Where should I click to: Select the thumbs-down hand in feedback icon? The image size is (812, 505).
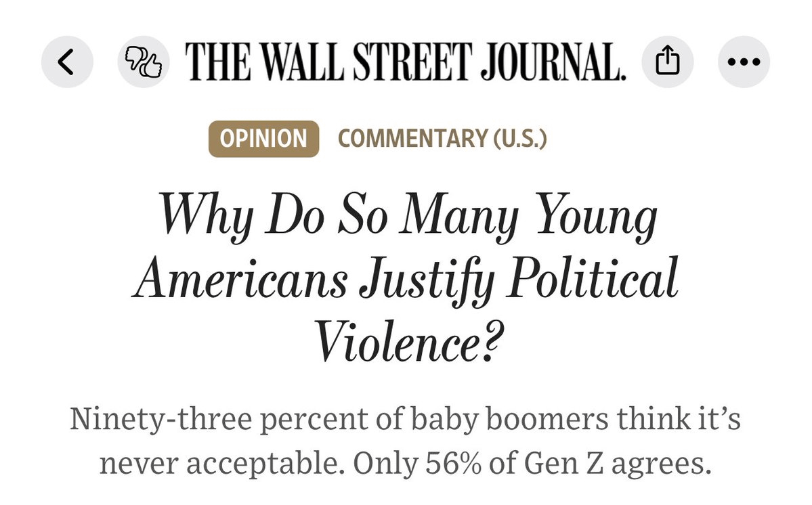tap(135, 57)
